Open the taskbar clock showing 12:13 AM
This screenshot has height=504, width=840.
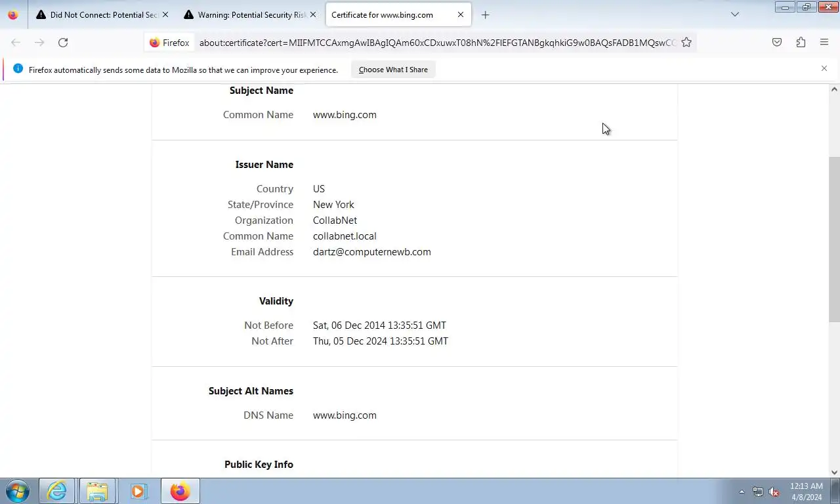(806, 492)
